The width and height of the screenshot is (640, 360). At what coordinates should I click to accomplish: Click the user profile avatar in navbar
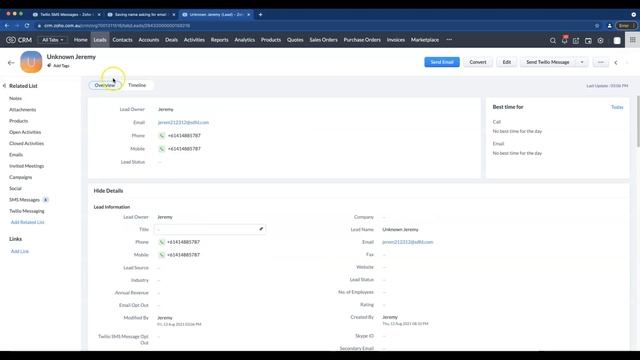coord(617,40)
